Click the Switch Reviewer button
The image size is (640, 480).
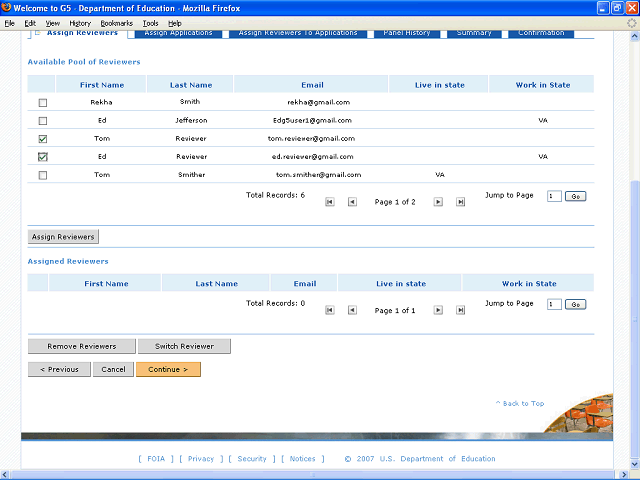pos(184,346)
